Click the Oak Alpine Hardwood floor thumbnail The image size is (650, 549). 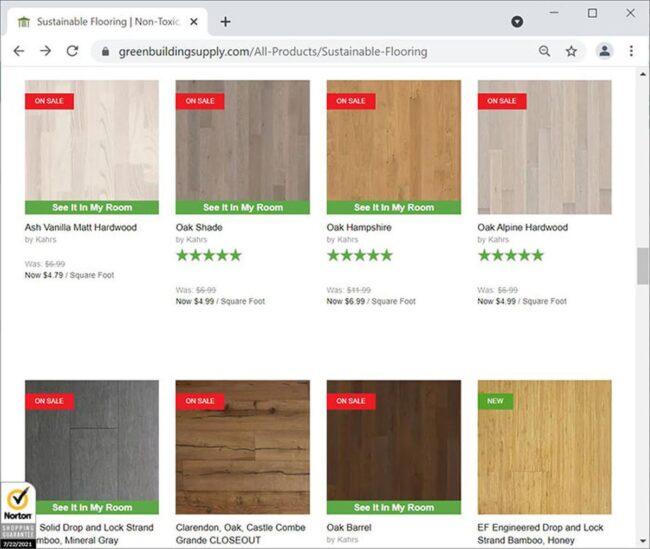545,147
